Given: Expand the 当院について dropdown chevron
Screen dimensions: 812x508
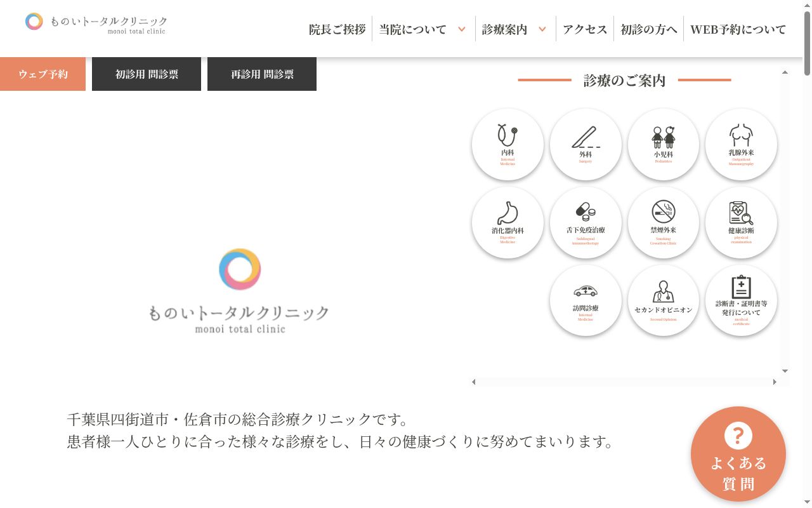Looking at the screenshot, I should point(462,29).
